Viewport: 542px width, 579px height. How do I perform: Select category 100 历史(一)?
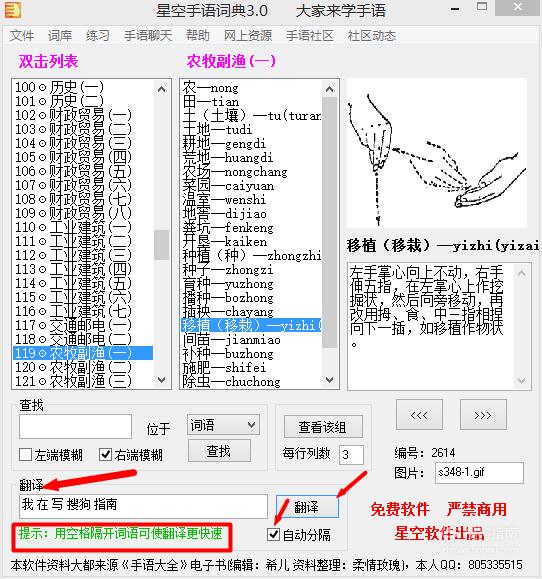click(83, 87)
